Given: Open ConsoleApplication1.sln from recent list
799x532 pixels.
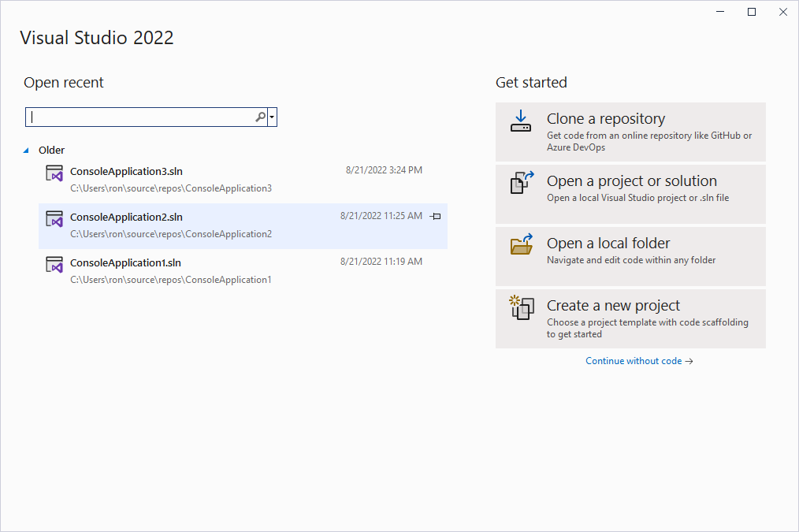Looking at the screenshot, I should coord(126,262).
